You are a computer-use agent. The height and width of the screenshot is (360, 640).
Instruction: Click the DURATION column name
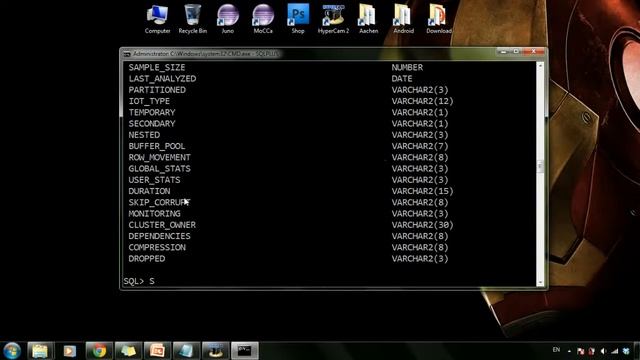click(x=149, y=191)
